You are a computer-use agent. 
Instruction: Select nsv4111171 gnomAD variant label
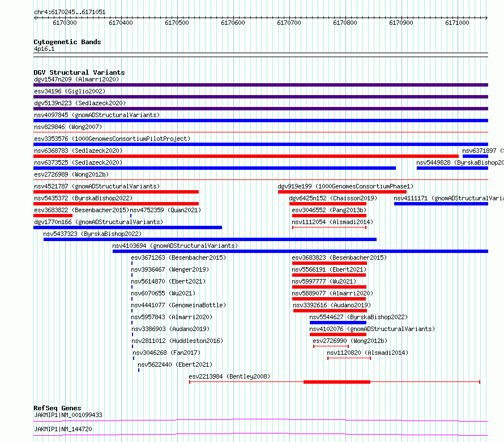coord(449,198)
